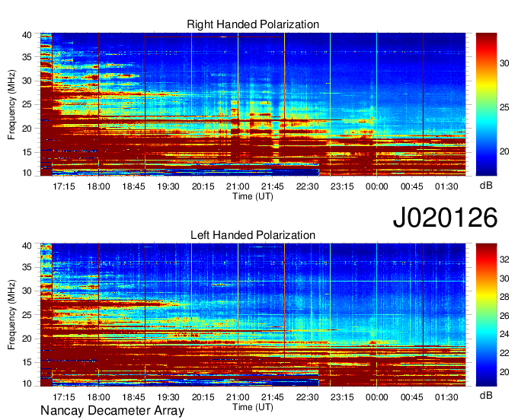Click the "dB" label of Left Handed colorbar
The width and height of the screenshot is (518, 420).
pos(486,396)
